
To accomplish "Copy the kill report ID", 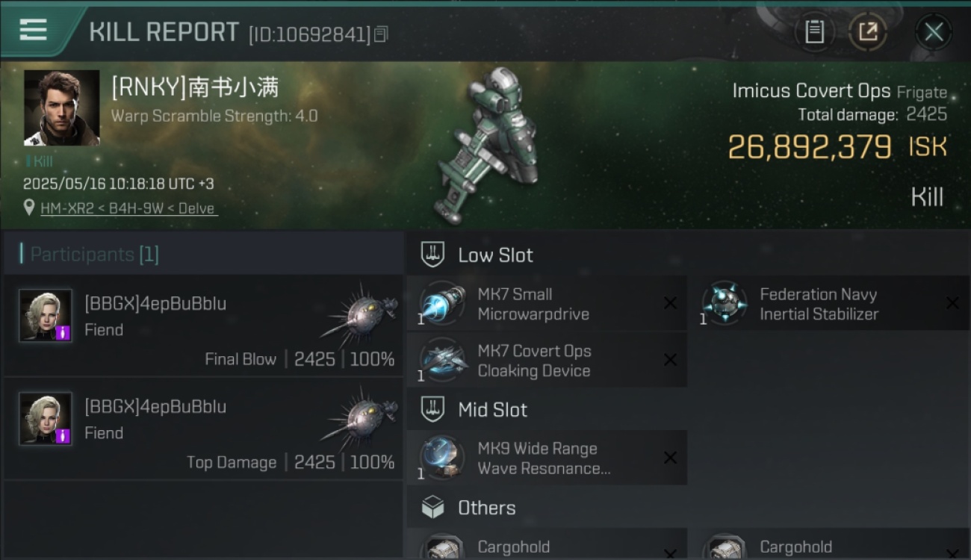I will pyautogui.click(x=381, y=34).
